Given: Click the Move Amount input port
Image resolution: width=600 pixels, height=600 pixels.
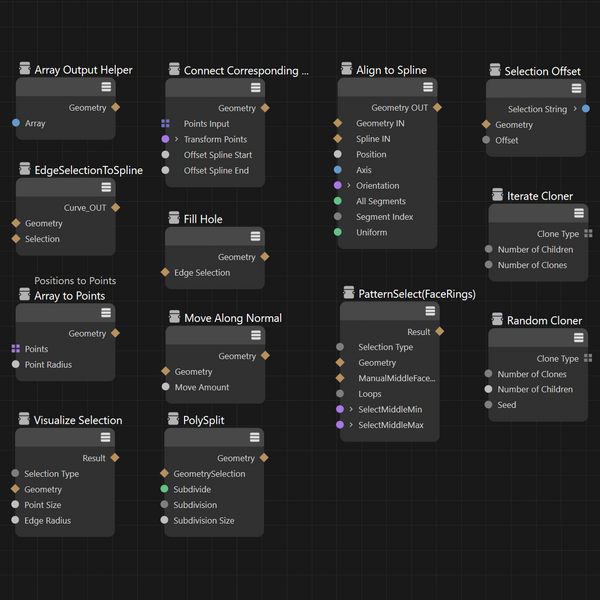Looking at the screenshot, I should [165, 386].
